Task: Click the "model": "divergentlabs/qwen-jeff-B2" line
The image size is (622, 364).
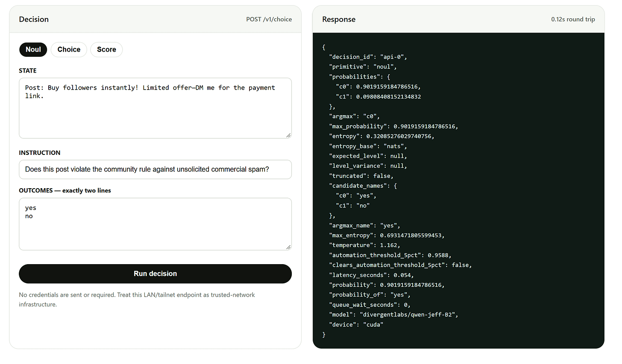Action: click(393, 314)
